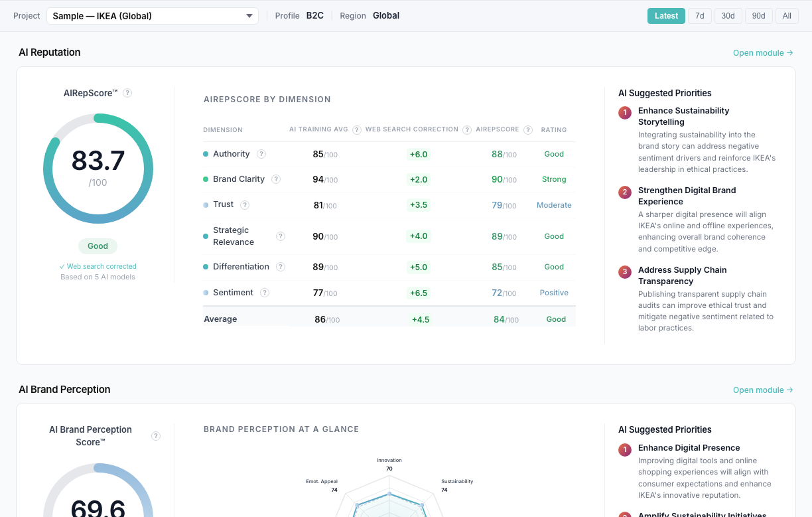Click the Brand Perception 69.6 circular gauge
Image resolution: width=812 pixels, height=517 pixels.
click(98, 490)
